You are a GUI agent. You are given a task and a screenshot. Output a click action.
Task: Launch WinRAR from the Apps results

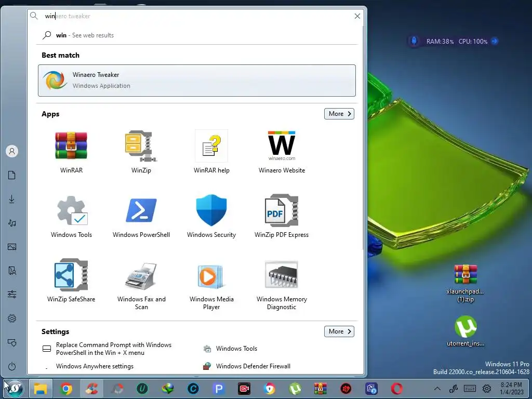(71, 152)
